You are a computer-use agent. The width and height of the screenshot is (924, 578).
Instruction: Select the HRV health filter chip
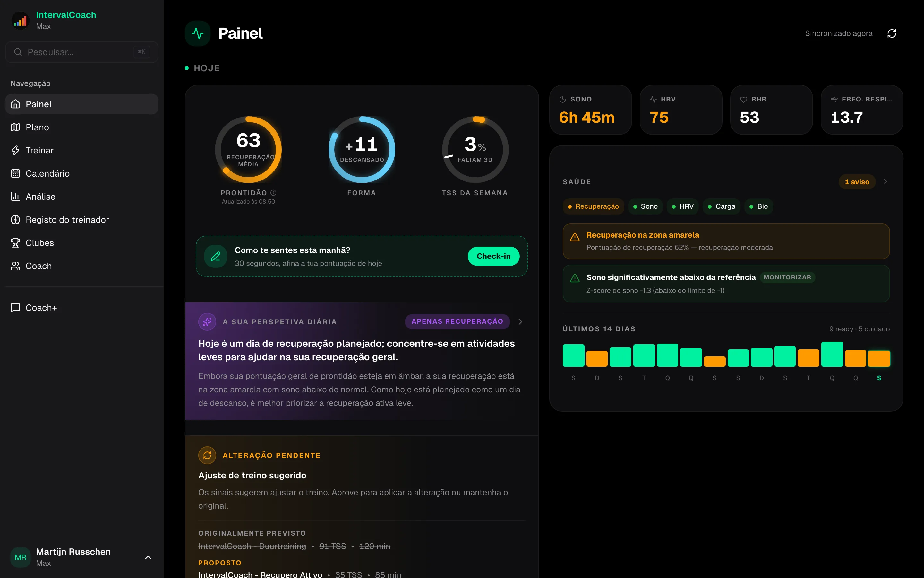pos(683,206)
